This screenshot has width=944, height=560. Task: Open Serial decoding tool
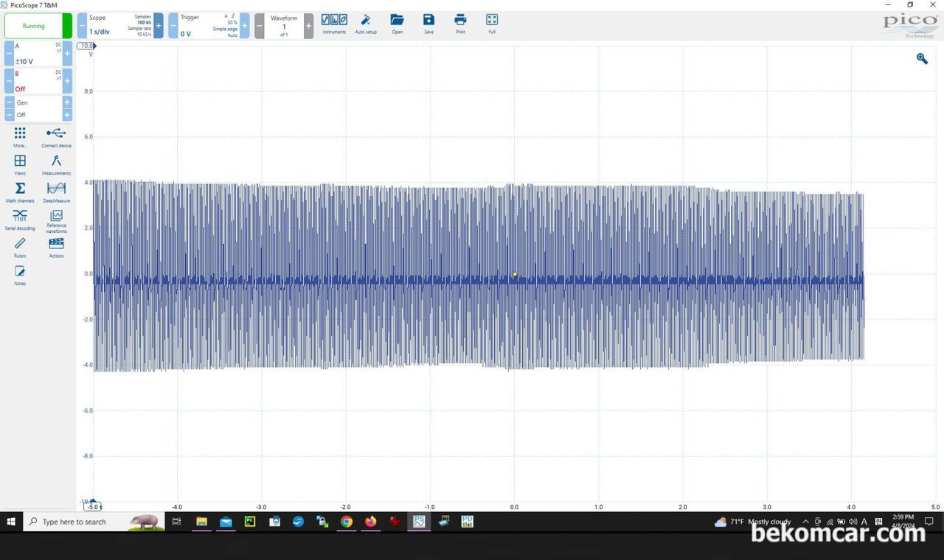point(20,220)
